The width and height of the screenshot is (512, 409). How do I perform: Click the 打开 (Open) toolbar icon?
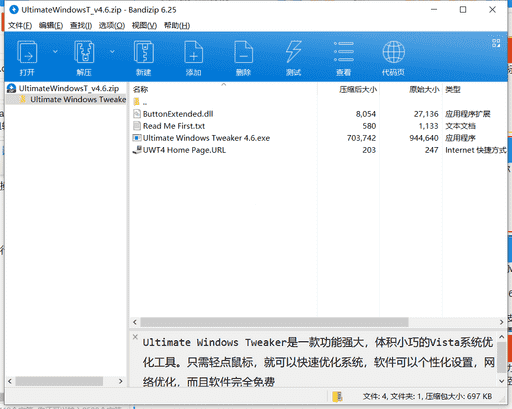click(27, 52)
